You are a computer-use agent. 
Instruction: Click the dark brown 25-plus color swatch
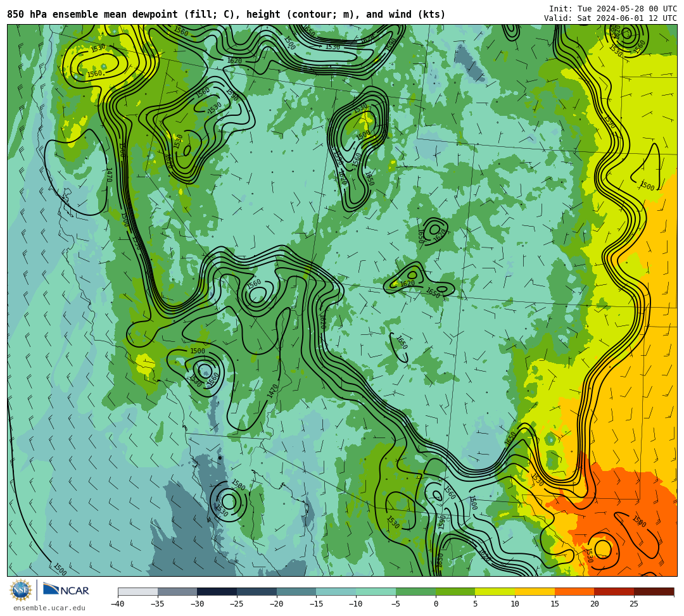point(654,591)
